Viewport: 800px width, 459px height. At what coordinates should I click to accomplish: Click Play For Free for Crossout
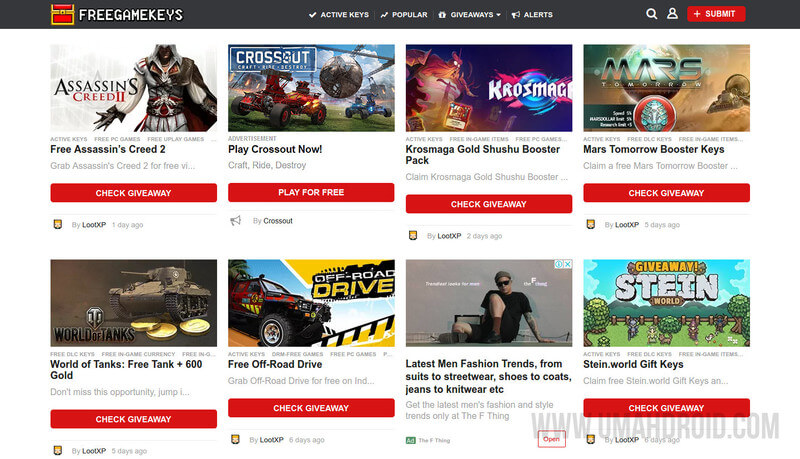point(311,192)
